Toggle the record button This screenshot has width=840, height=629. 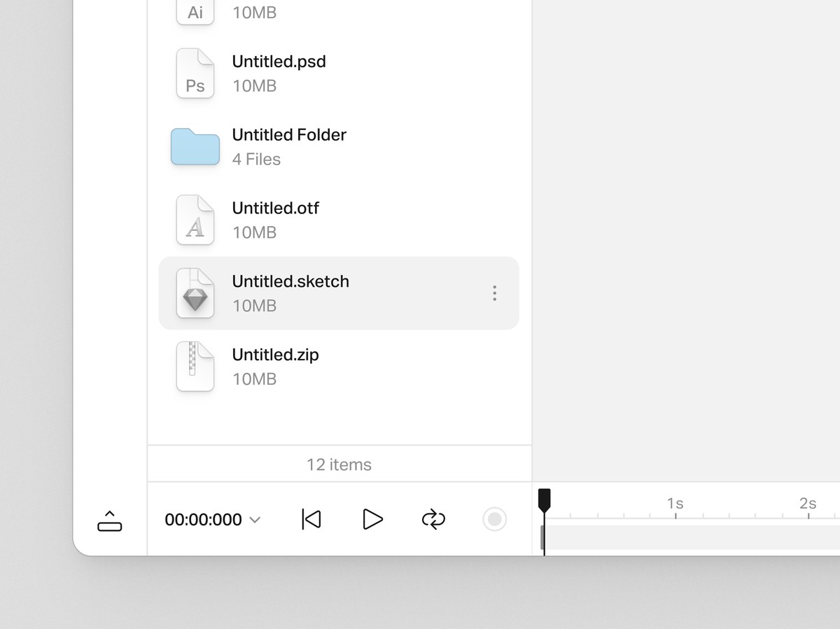pos(494,519)
